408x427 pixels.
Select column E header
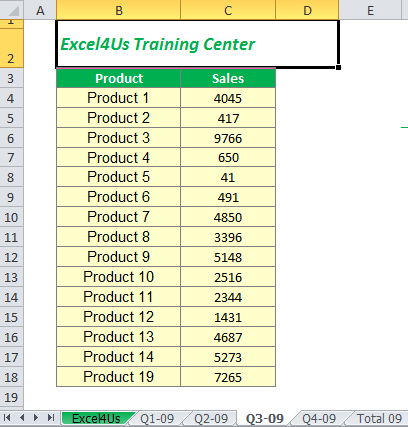pos(370,10)
